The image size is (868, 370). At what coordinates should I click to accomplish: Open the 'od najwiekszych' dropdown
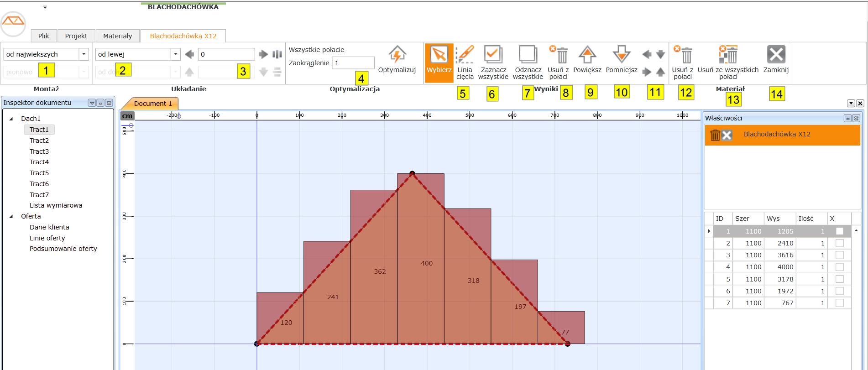[84, 54]
